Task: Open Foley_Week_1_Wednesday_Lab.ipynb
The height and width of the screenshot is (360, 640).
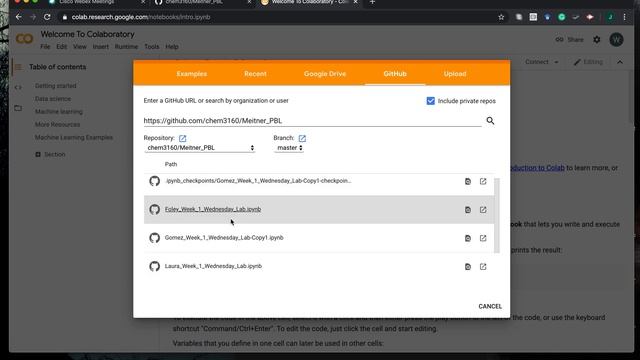Action: 213,209
